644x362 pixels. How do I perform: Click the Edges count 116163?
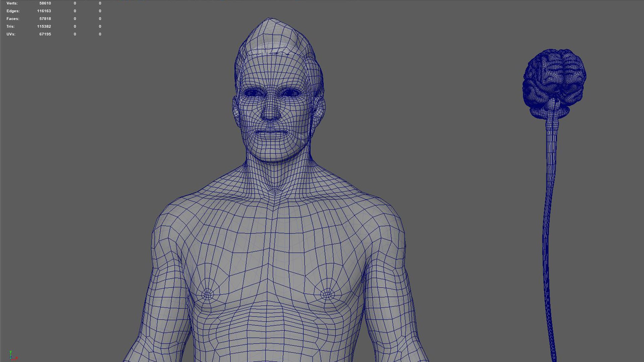tap(44, 11)
